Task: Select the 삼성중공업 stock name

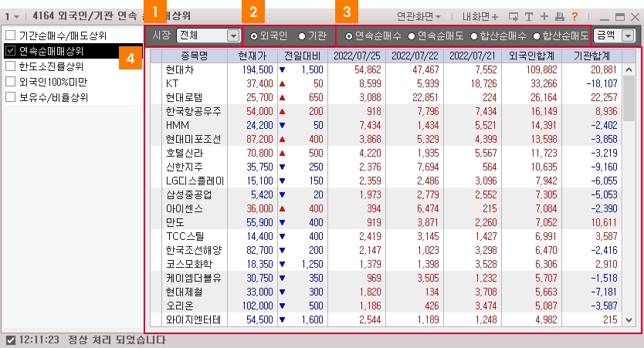Action: click(189, 195)
